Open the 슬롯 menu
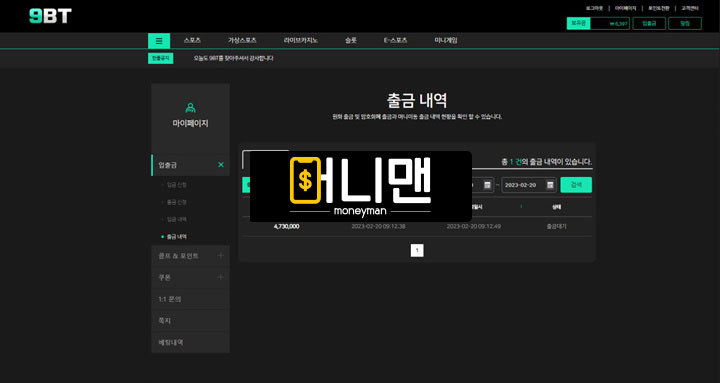This screenshot has width=720, height=383. (351, 40)
